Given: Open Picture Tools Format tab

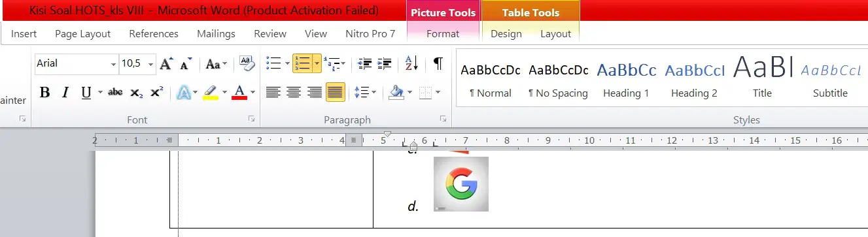Looking at the screenshot, I should point(443,34).
